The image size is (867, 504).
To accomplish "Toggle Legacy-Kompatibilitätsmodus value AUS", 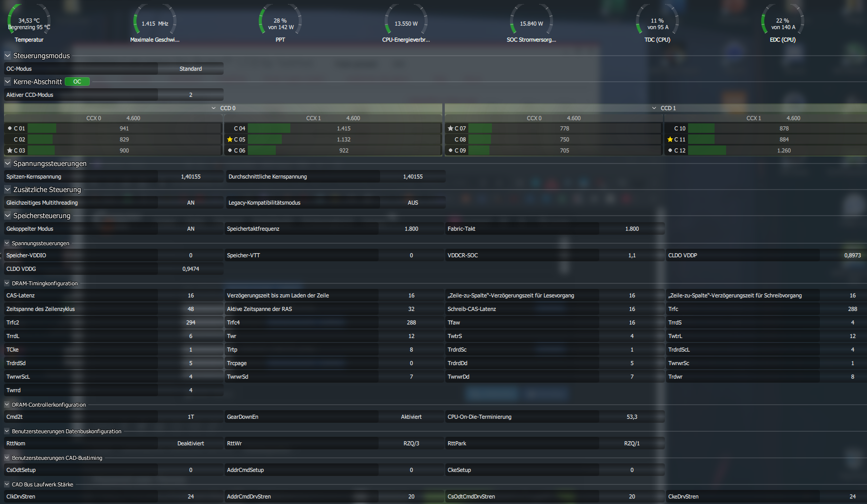I will tap(413, 203).
